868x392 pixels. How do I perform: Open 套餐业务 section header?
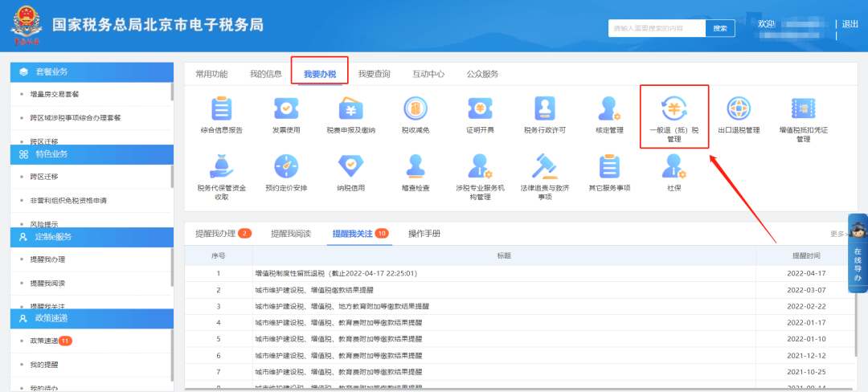click(x=92, y=71)
